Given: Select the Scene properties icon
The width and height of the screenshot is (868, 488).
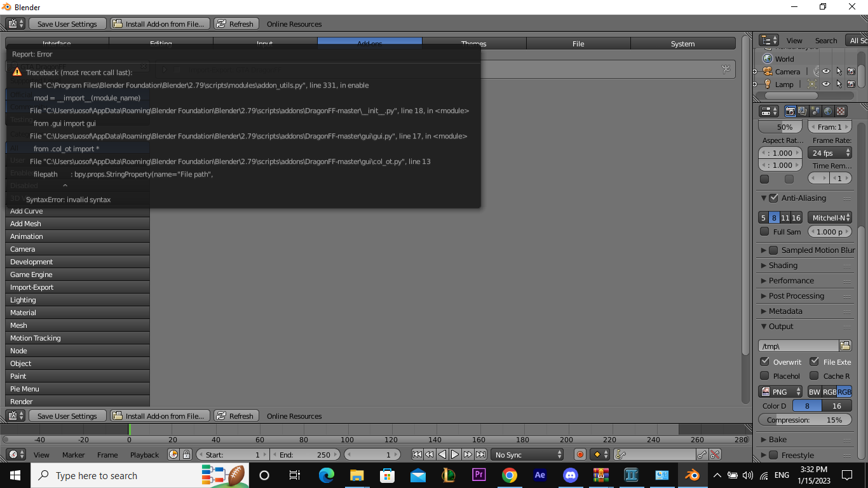Looking at the screenshot, I should coord(815,111).
